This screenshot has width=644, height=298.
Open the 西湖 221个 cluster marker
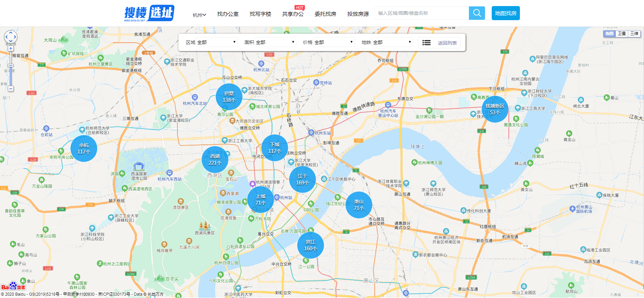point(215,160)
